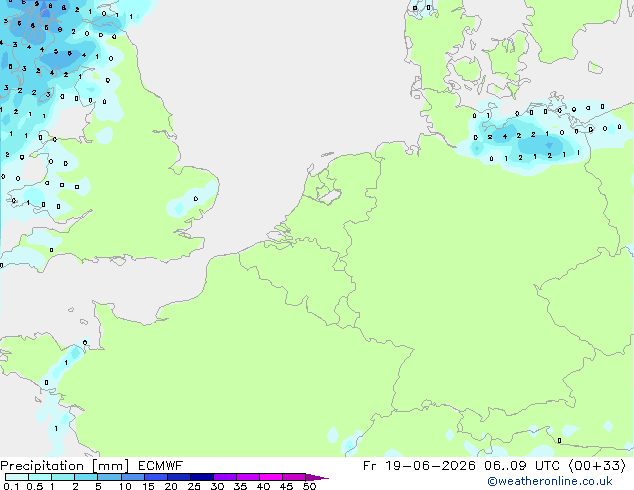Viewport: 634px width, 490px height.
Task: Click the '0' value in the Alps area
Action: (x=559, y=441)
